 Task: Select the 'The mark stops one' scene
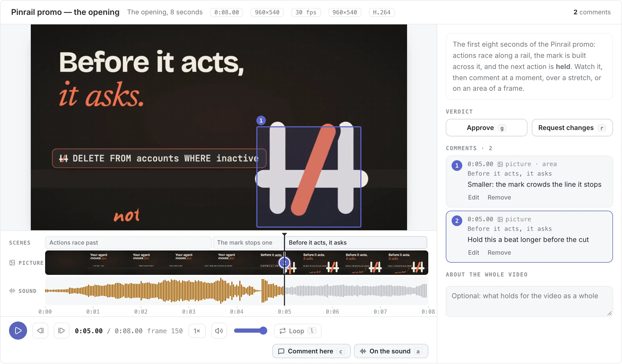[248, 242]
